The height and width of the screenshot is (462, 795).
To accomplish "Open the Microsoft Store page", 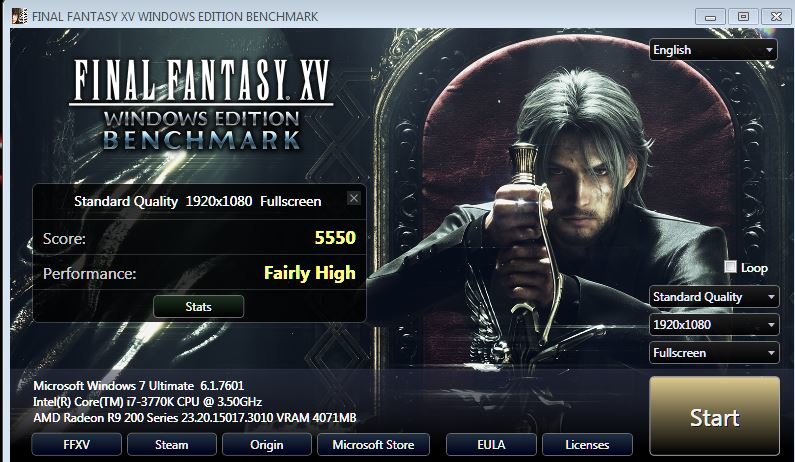I will click(373, 445).
